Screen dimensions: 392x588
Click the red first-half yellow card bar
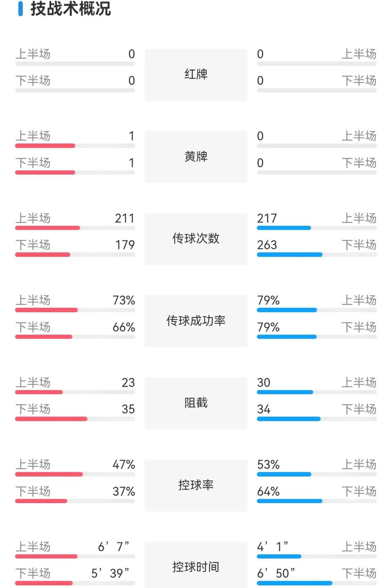coord(45,146)
